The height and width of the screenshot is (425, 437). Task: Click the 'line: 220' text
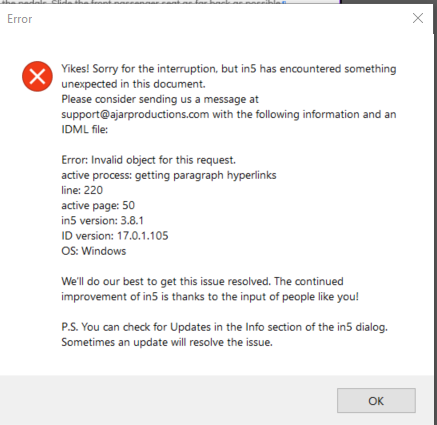click(x=82, y=190)
